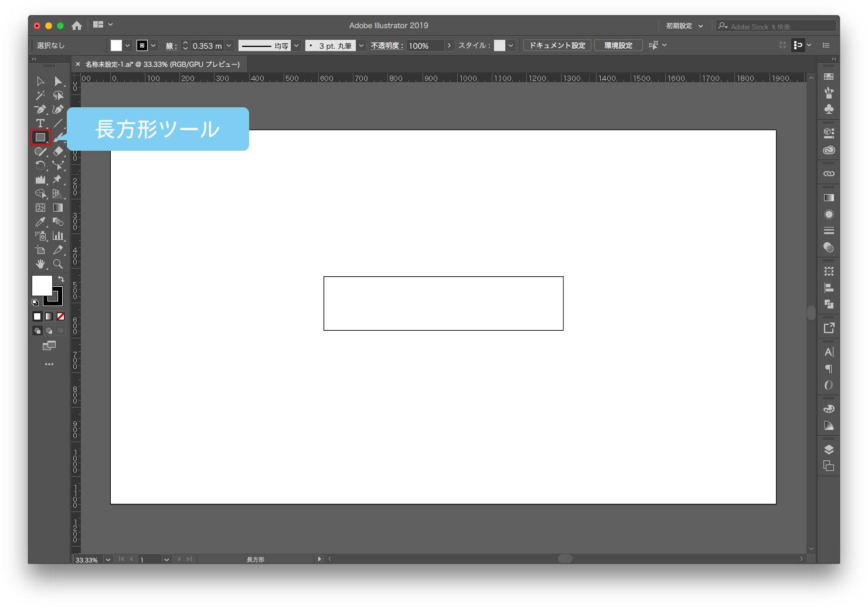Enable Draw Behind mode
This screenshot has width=868, height=607.
[49, 331]
